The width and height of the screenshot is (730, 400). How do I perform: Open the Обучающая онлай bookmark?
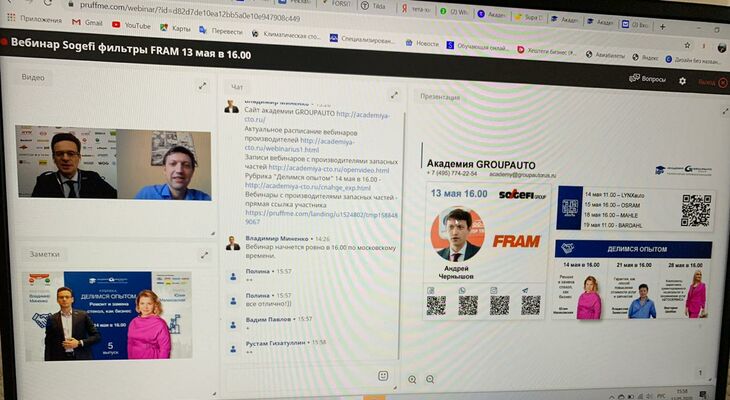point(478,47)
